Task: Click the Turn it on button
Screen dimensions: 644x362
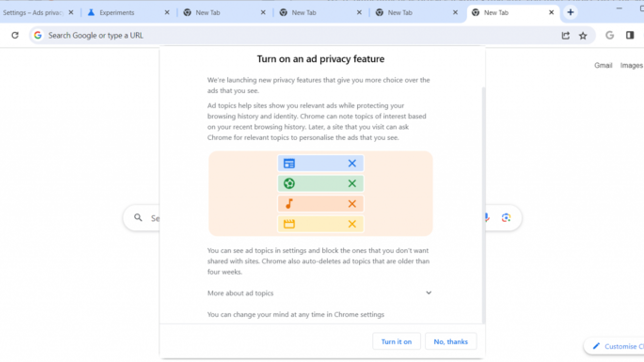Action: pos(396,341)
